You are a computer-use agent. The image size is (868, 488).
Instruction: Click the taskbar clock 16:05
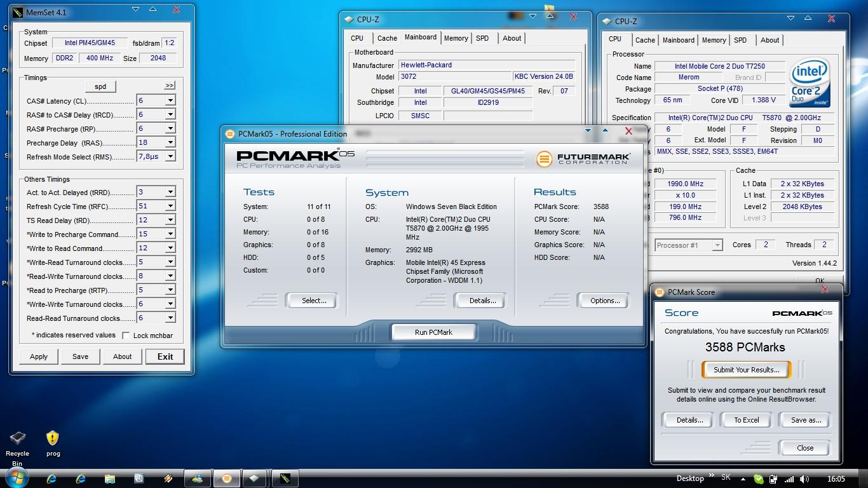coord(836,479)
